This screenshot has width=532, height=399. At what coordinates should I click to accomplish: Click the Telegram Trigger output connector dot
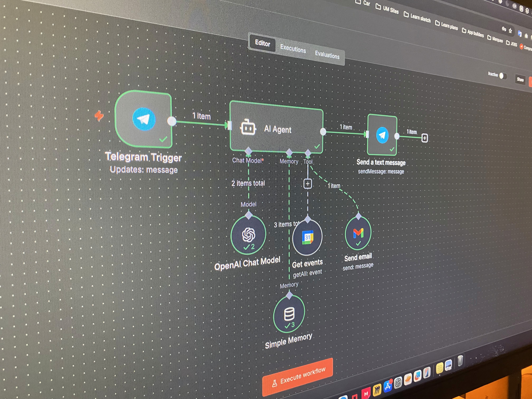click(172, 121)
